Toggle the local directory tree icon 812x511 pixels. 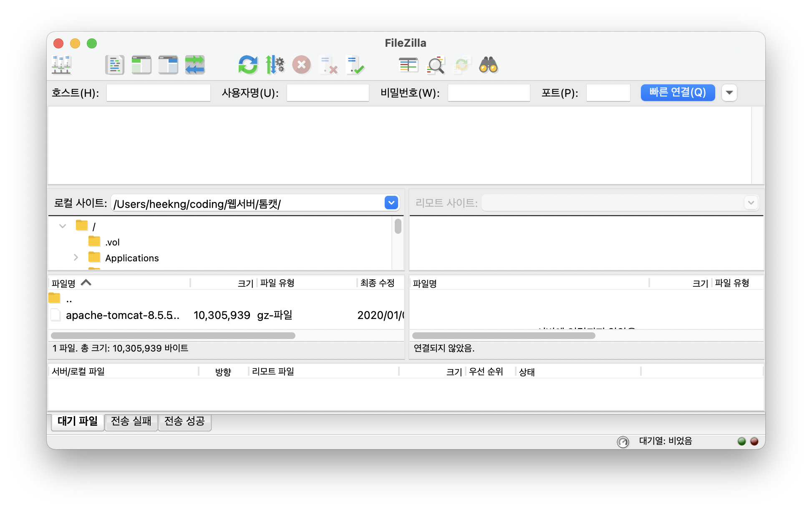coord(141,65)
